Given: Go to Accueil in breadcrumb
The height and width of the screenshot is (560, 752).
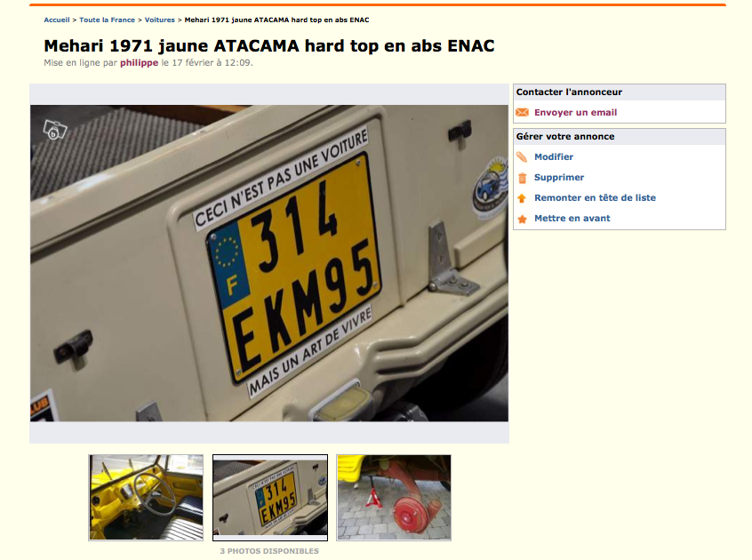Looking at the screenshot, I should coord(57,20).
